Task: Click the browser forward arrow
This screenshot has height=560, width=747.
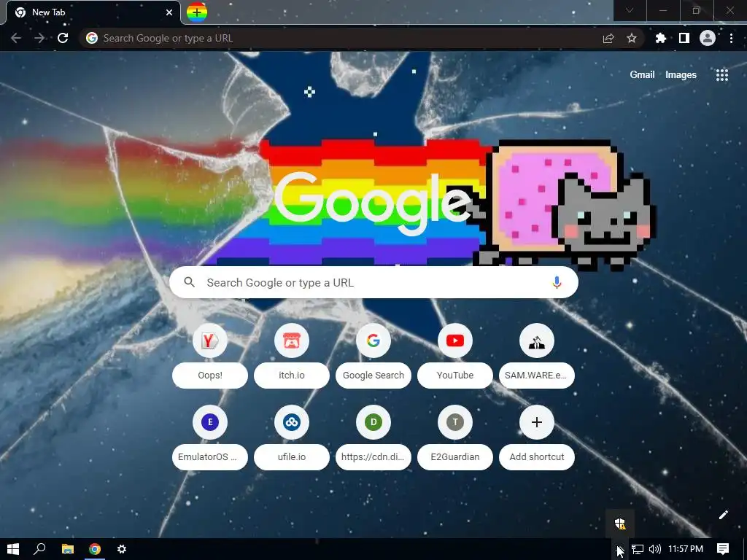Action: click(x=39, y=38)
